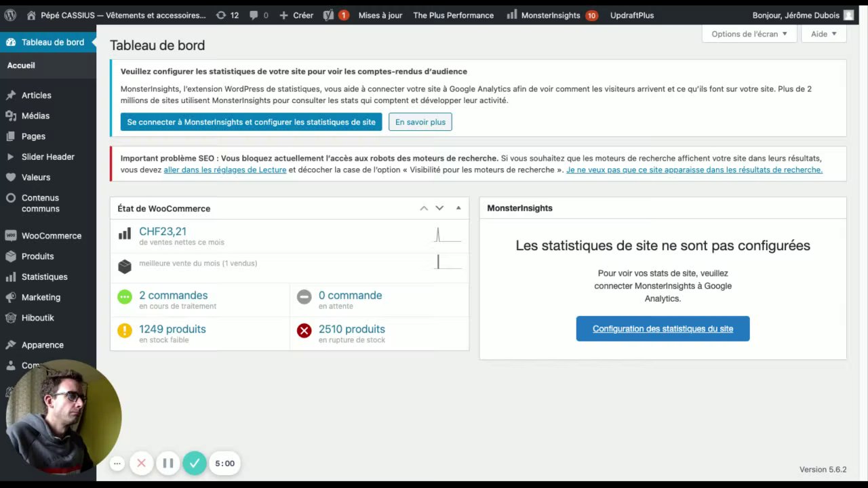Screen dimensions: 868x488
Task: Open Mises à jour in admin bar
Action: (380, 15)
